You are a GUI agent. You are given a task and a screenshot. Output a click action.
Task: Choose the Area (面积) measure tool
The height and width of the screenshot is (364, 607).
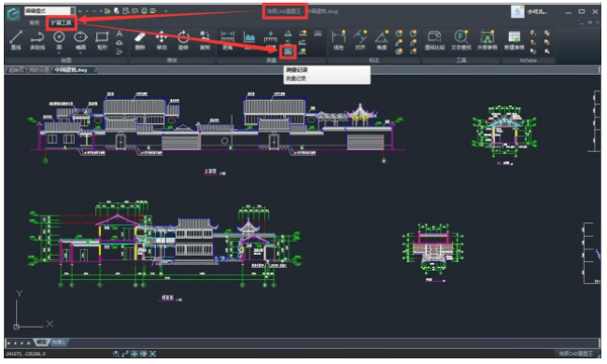pos(249,40)
